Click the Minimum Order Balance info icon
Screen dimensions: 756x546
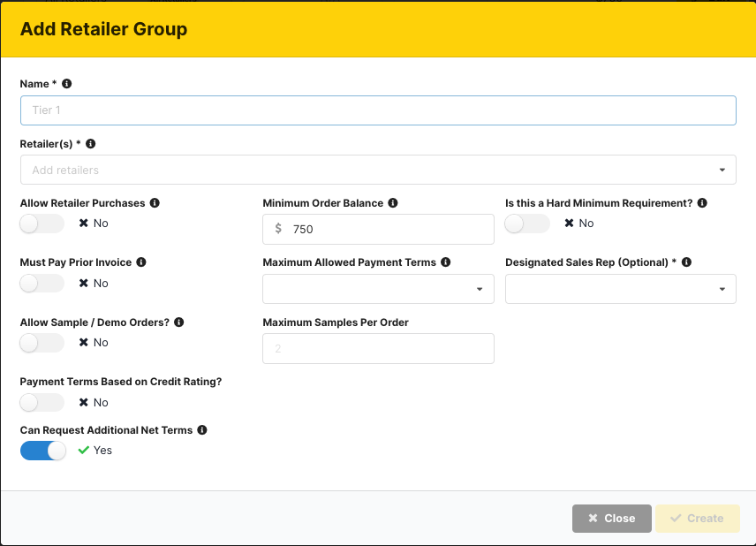coord(393,203)
